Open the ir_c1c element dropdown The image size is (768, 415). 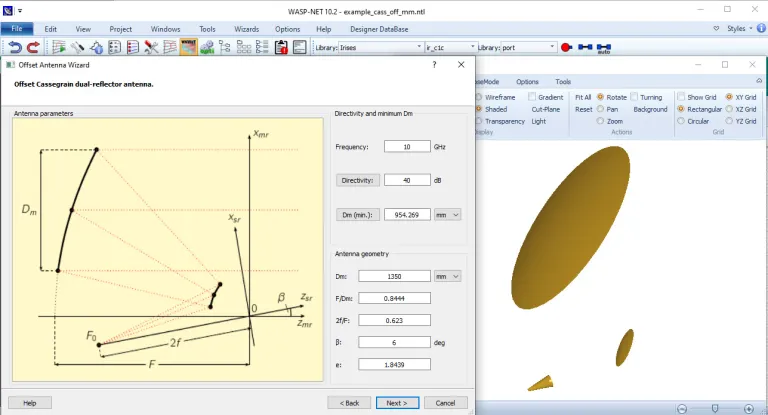(x=472, y=47)
